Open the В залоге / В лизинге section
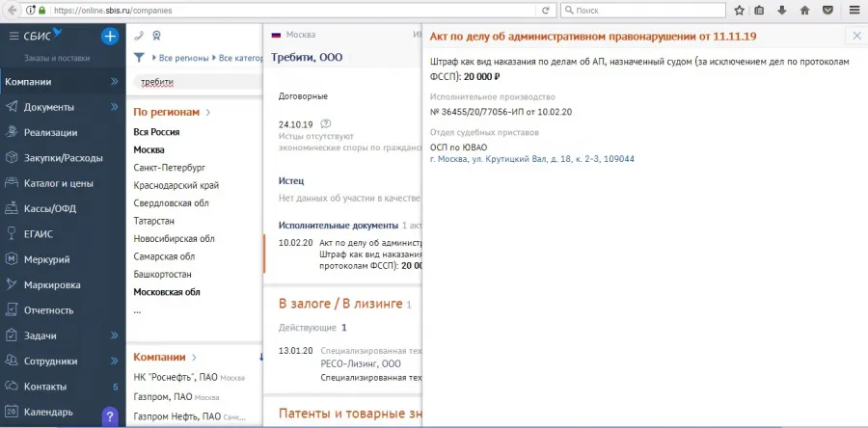Viewport: 868px width, 428px height. tap(340, 303)
